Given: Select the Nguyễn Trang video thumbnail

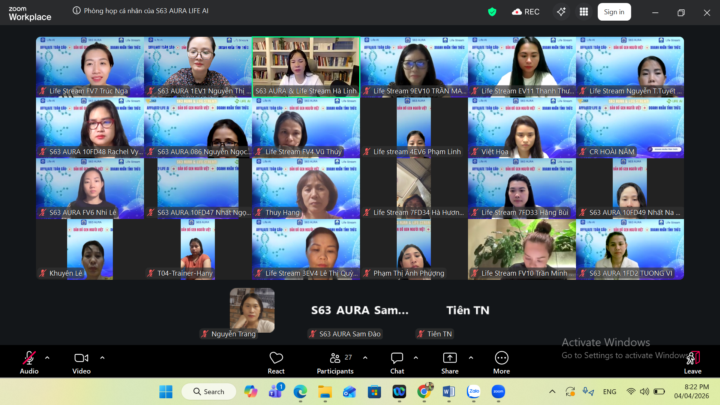Looking at the screenshot, I should coord(252,310).
